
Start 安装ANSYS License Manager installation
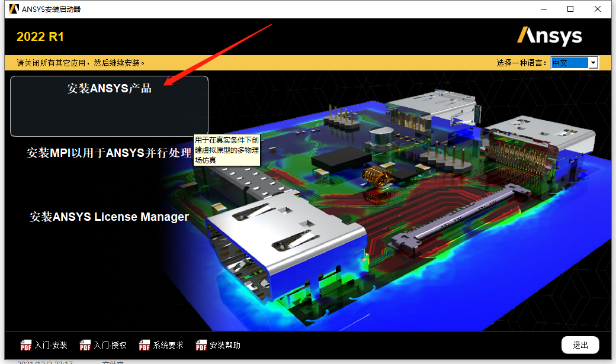[x=110, y=217]
